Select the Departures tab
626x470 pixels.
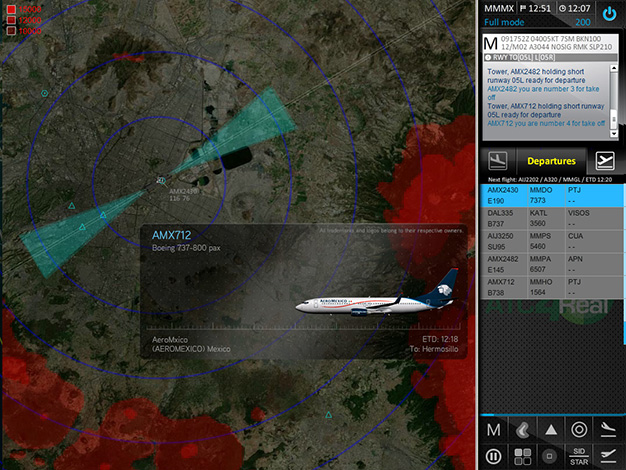pos(551,161)
